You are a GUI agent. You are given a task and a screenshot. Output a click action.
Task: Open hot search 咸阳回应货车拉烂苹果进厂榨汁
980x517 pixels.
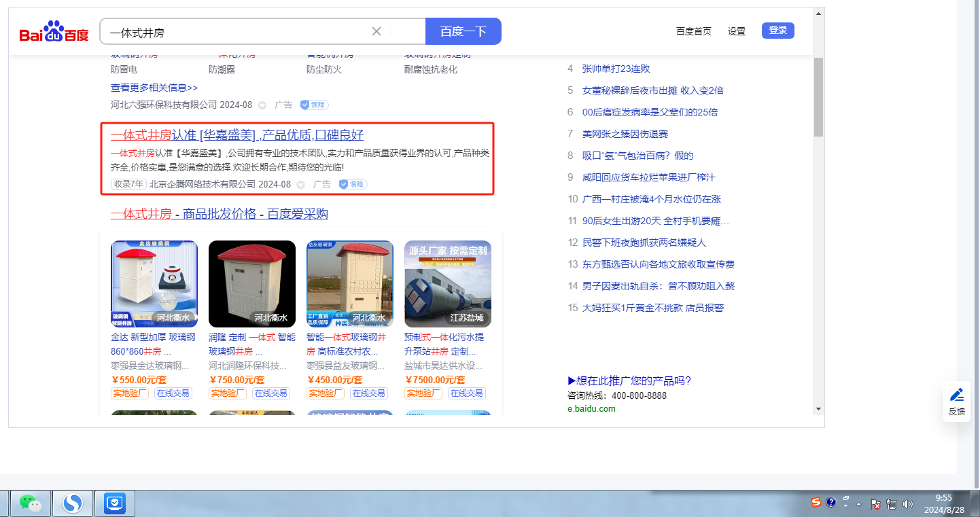coord(649,177)
